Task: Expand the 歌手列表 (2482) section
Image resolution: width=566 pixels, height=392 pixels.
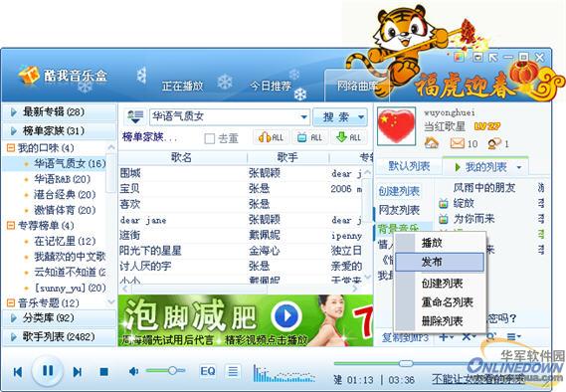Action: (x=60, y=336)
